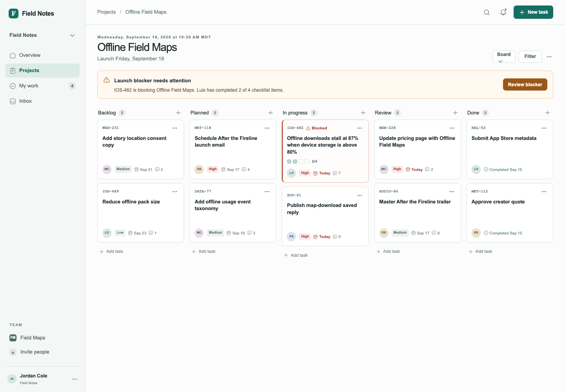This screenshot has width=565, height=392.
Task: Select Projects in the sidebar
Action: 42,71
